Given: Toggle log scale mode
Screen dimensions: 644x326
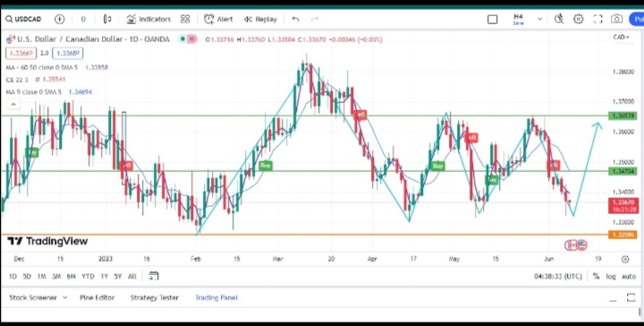Looking at the screenshot, I should pyautogui.click(x=611, y=277).
